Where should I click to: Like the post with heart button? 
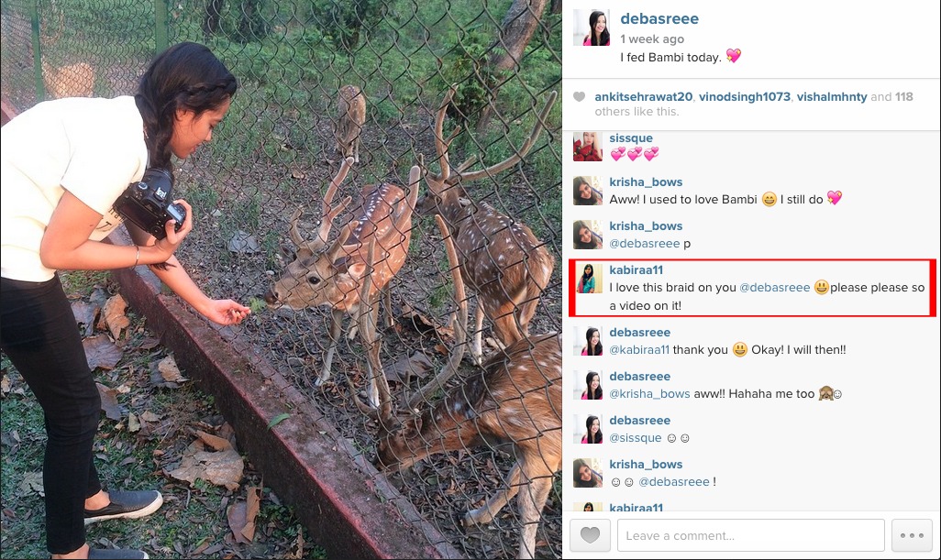pyautogui.click(x=590, y=535)
